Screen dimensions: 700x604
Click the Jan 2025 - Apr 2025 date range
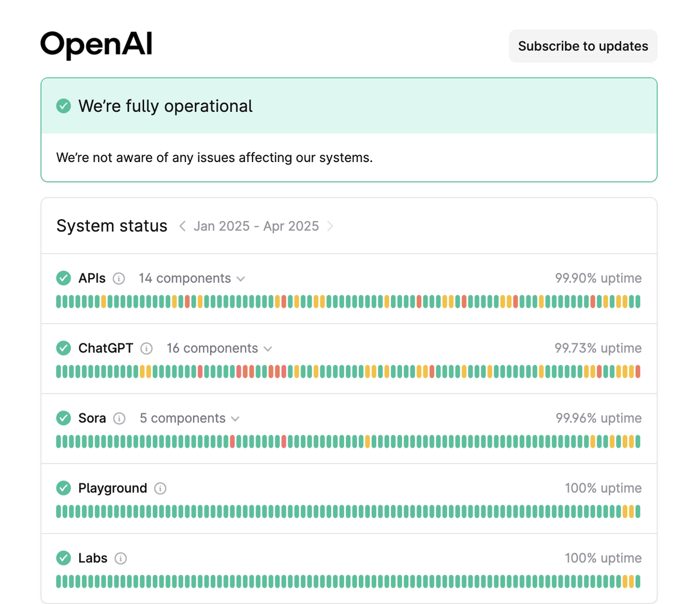pos(256,226)
